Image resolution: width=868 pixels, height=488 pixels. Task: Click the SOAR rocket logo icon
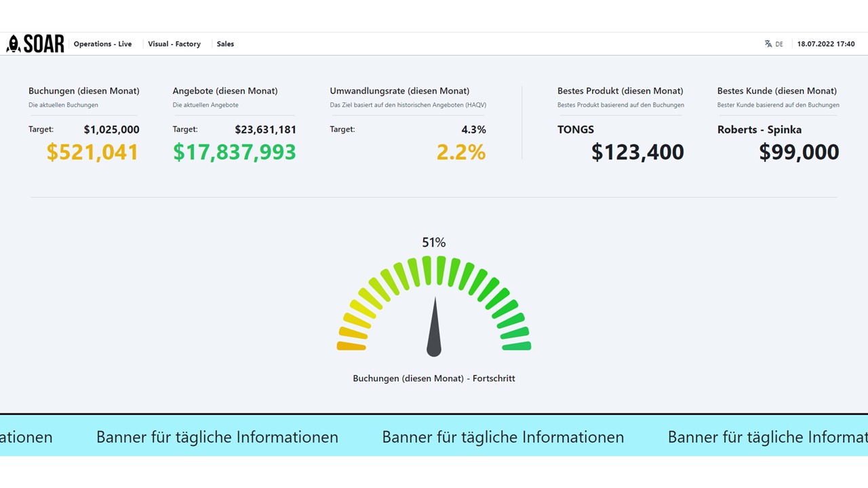(13, 44)
